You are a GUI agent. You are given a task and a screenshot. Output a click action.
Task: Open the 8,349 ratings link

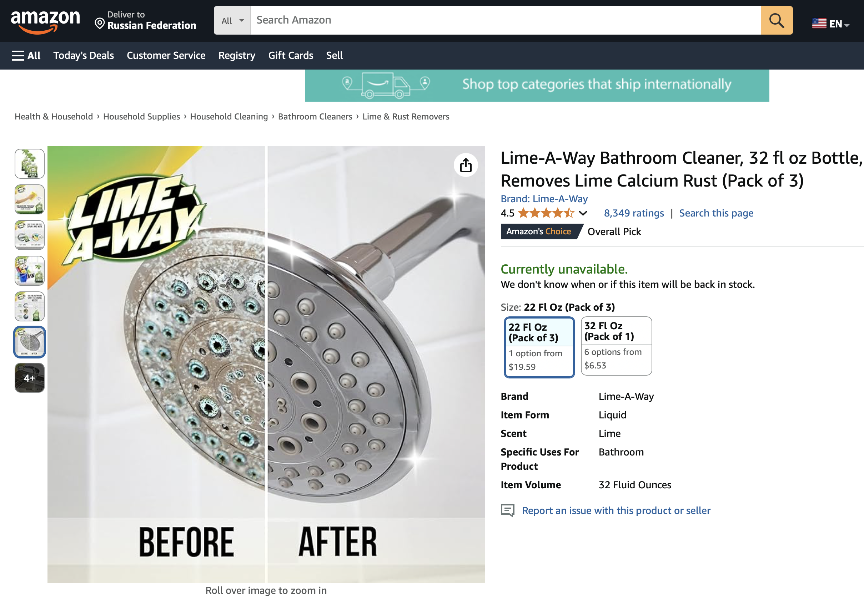634,213
